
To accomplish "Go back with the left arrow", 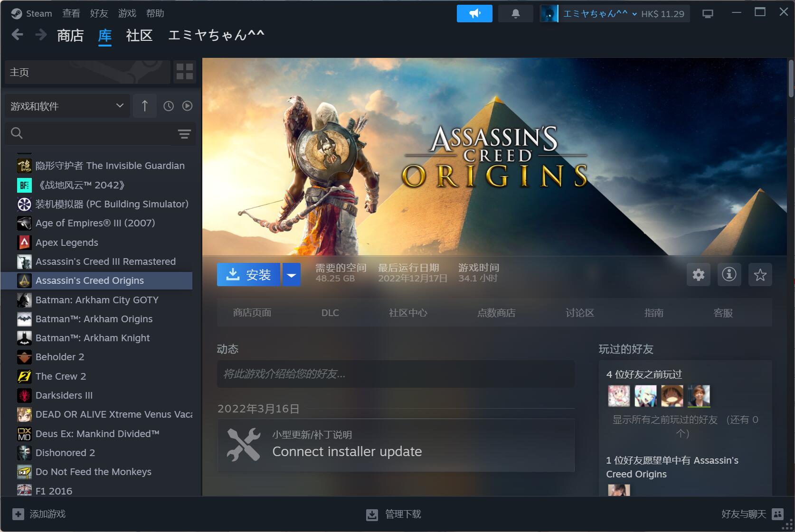I will coord(18,35).
